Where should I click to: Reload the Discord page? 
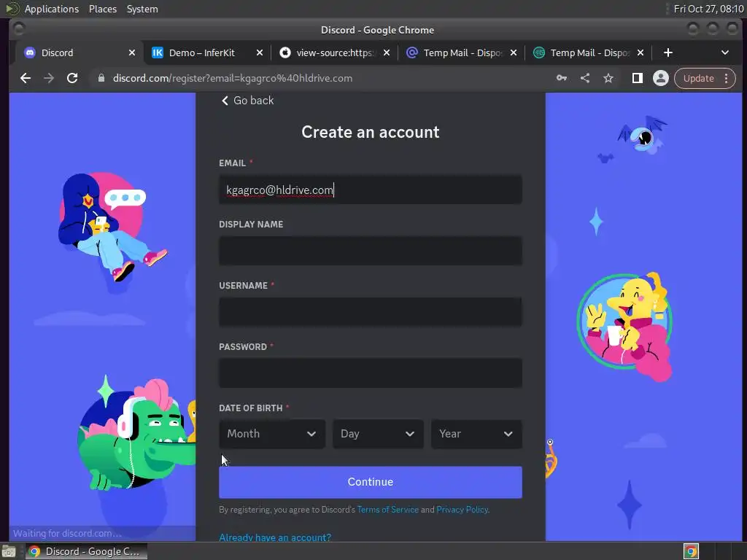point(72,78)
